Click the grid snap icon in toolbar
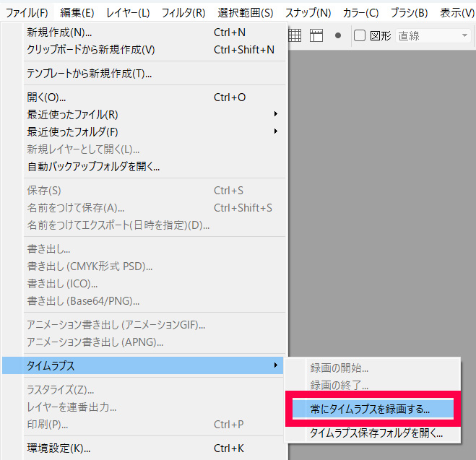 [x=295, y=35]
